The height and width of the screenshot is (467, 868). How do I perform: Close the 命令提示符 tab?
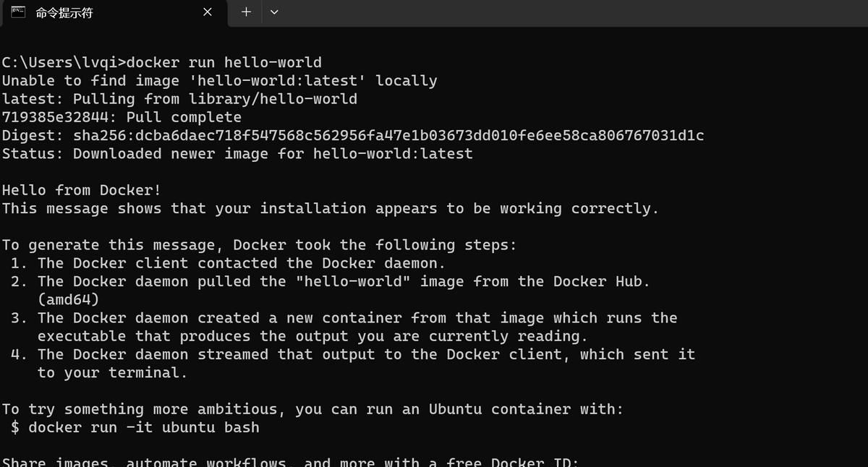point(207,12)
